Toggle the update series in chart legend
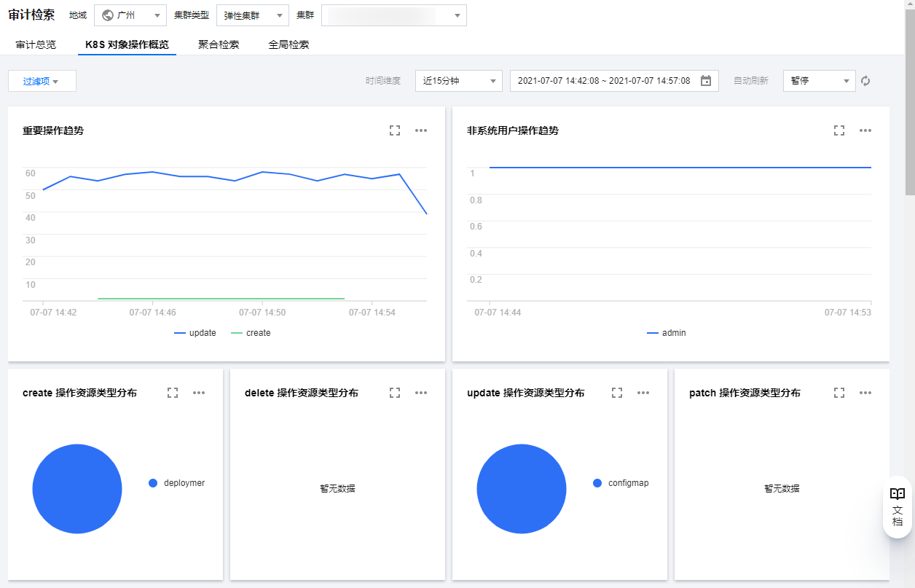 click(195, 333)
